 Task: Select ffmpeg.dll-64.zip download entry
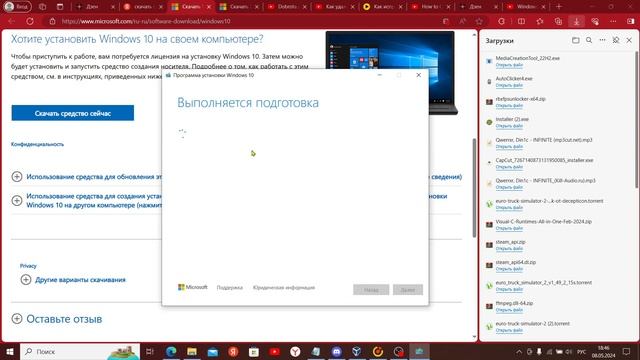point(514,303)
